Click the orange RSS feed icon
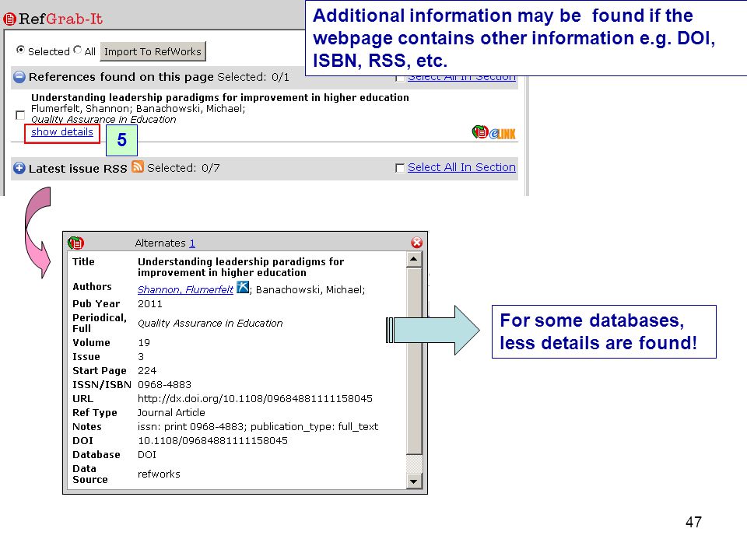The width and height of the screenshot is (747, 560). click(138, 166)
